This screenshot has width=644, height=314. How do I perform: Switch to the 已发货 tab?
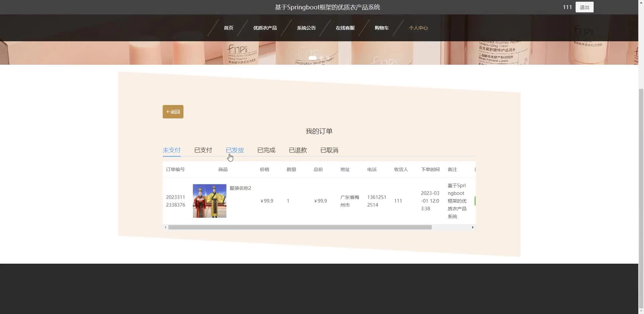coord(235,150)
